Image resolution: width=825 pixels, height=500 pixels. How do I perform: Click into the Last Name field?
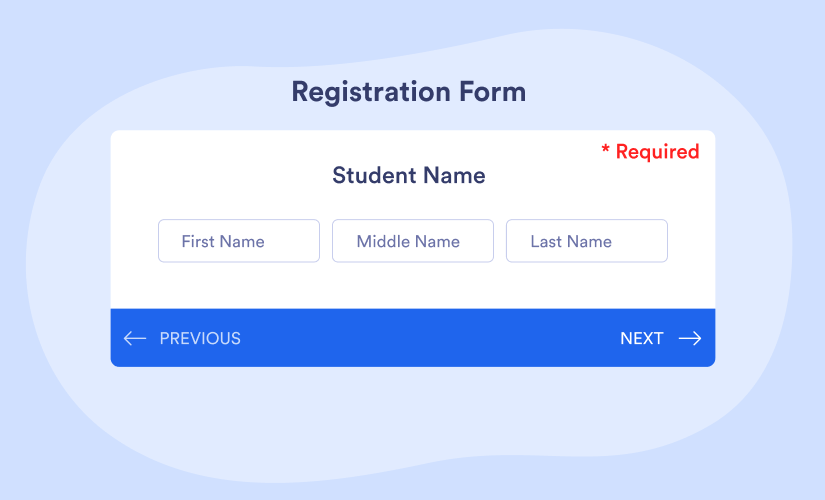coord(587,241)
